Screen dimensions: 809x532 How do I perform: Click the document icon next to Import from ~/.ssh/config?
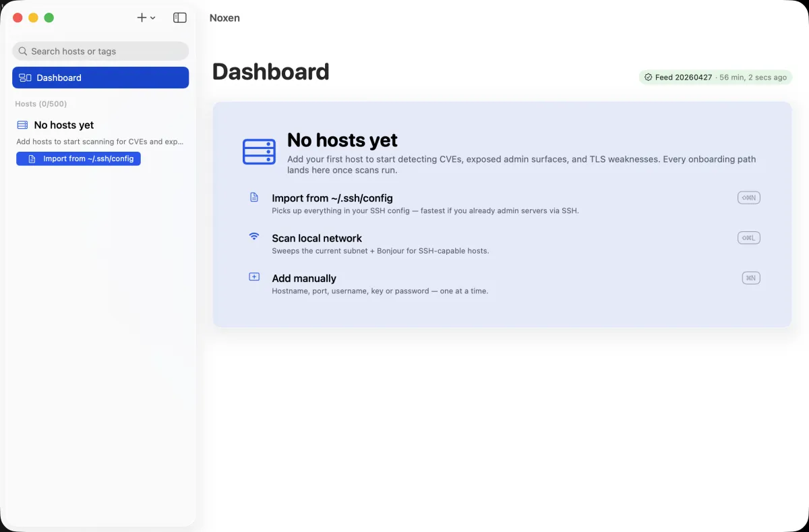[254, 196]
